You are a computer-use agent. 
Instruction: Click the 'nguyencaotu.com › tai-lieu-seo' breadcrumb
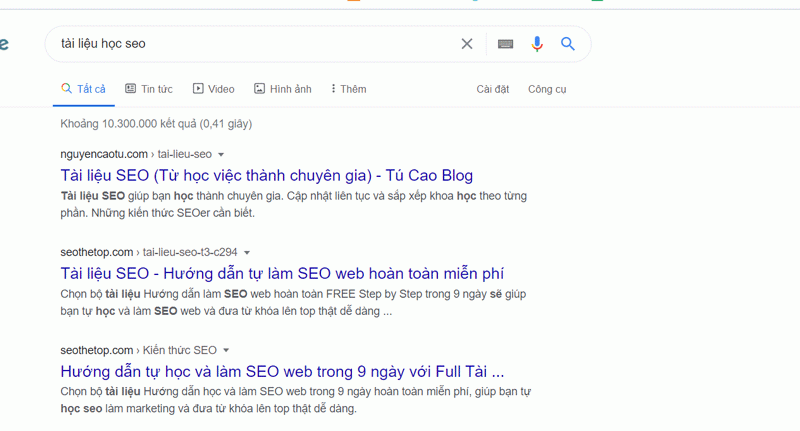[136, 154]
